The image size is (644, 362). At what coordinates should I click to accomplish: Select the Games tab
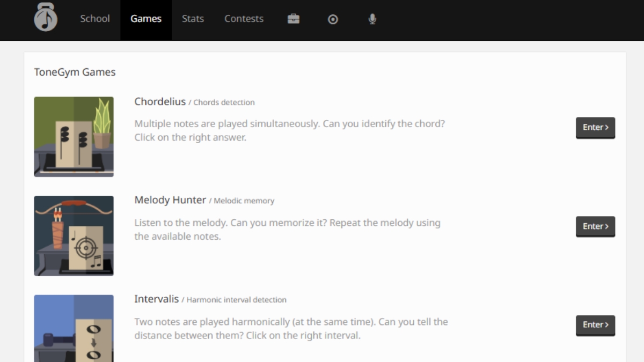(146, 19)
